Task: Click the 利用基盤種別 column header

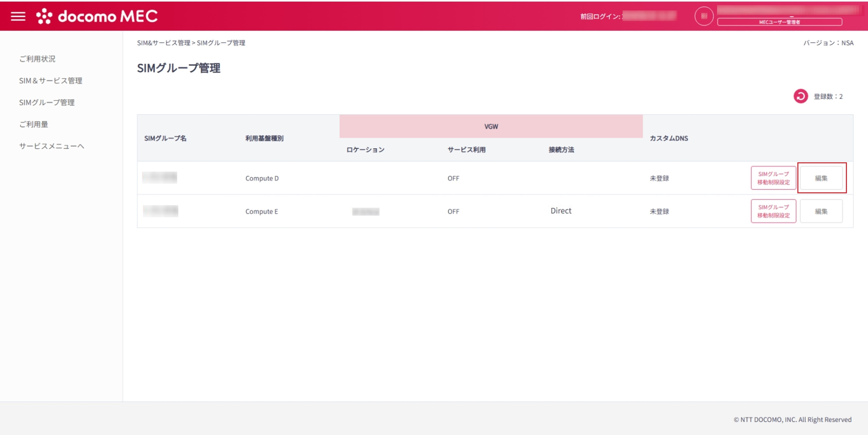Action: point(264,138)
